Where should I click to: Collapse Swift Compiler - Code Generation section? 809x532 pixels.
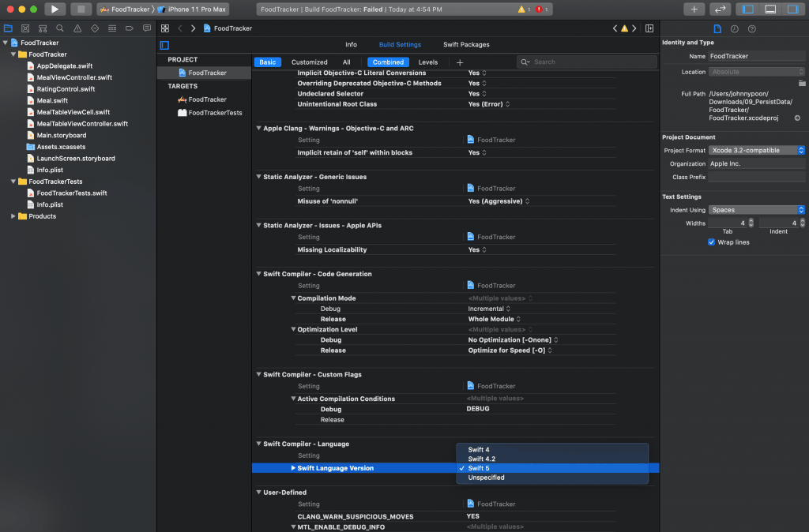(259, 274)
